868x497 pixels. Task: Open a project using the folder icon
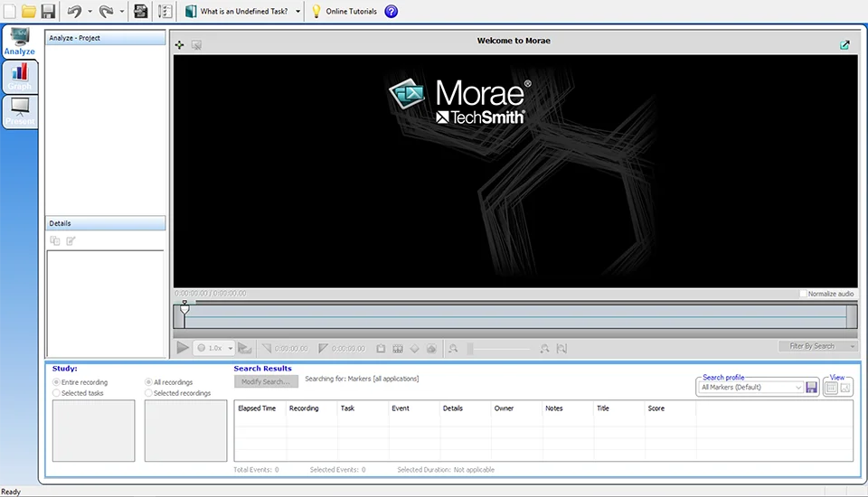click(x=29, y=12)
